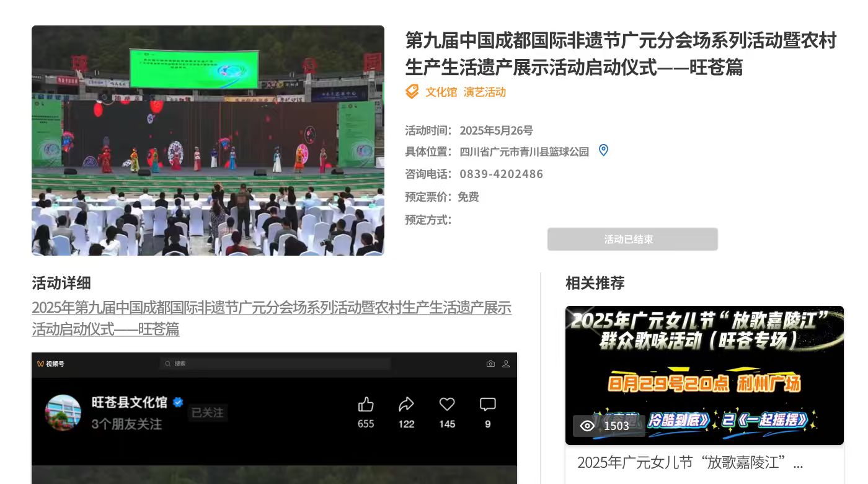The image size is (868, 484).
Task: Click the blue verified badge
Action: 178,402
